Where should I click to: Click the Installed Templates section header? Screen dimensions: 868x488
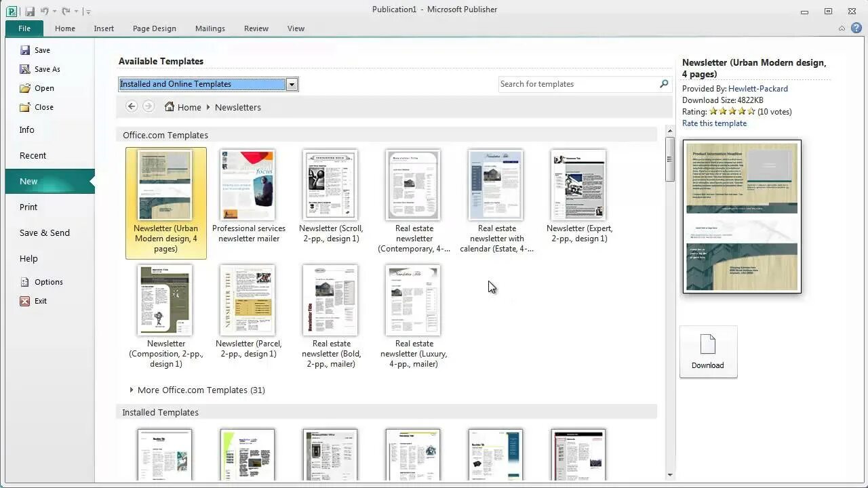click(387, 412)
